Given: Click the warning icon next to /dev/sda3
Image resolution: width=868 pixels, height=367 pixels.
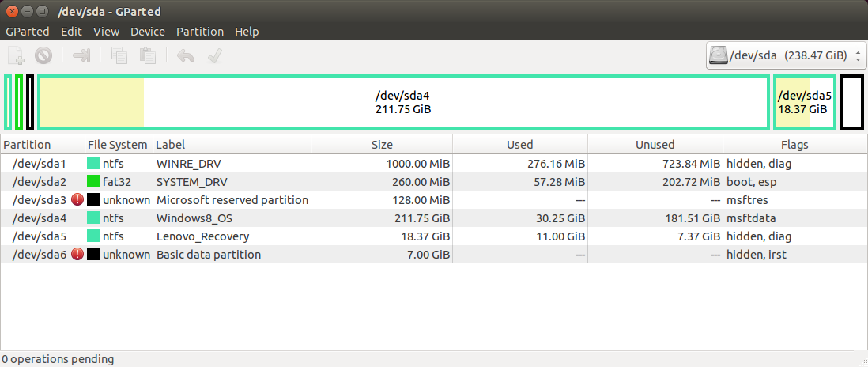Looking at the screenshot, I should point(77,200).
